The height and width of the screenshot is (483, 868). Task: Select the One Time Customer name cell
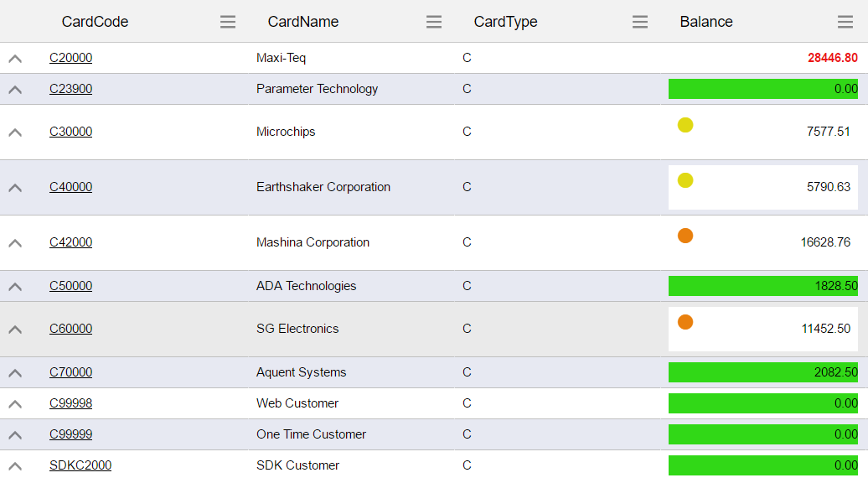[311, 434]
